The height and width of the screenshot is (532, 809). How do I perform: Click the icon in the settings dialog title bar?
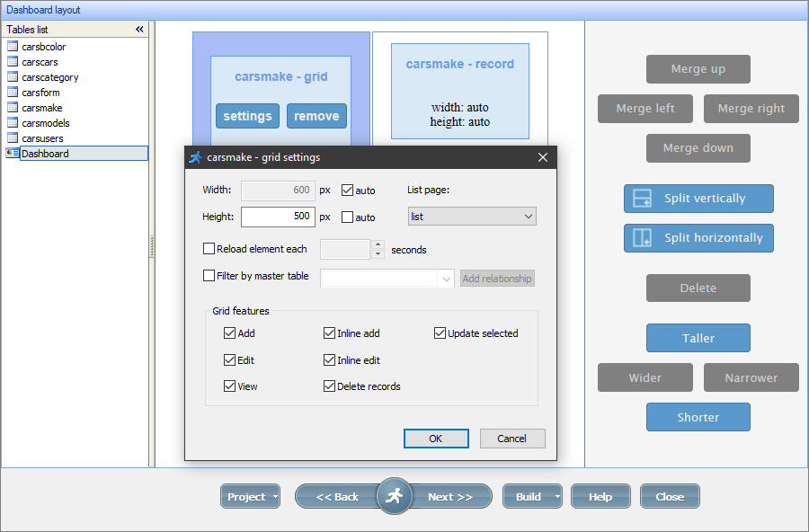pyautogui.click(x=196, y=157)
